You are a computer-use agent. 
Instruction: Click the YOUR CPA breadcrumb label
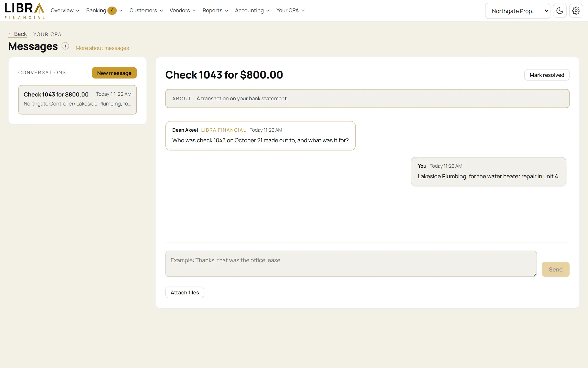tap(47, 34)
